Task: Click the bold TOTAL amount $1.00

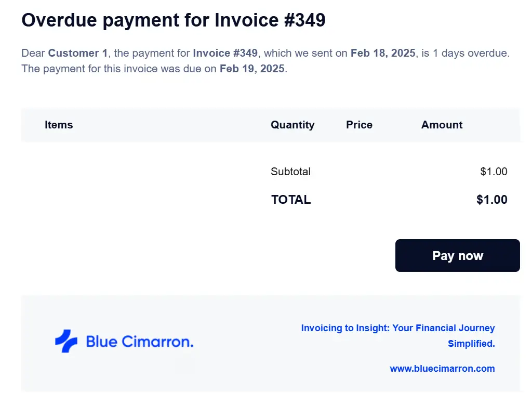Action: [x=491, y=200]
